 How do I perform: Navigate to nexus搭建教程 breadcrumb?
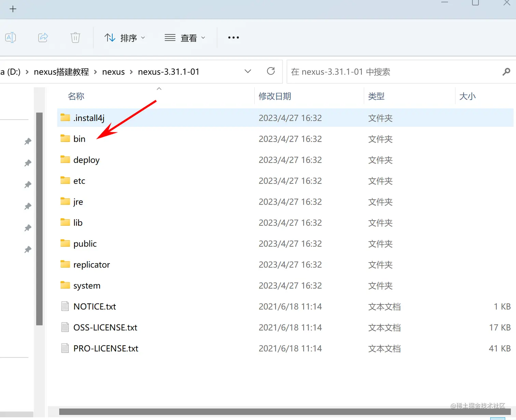pyautogui.click(x=61, y=72)
